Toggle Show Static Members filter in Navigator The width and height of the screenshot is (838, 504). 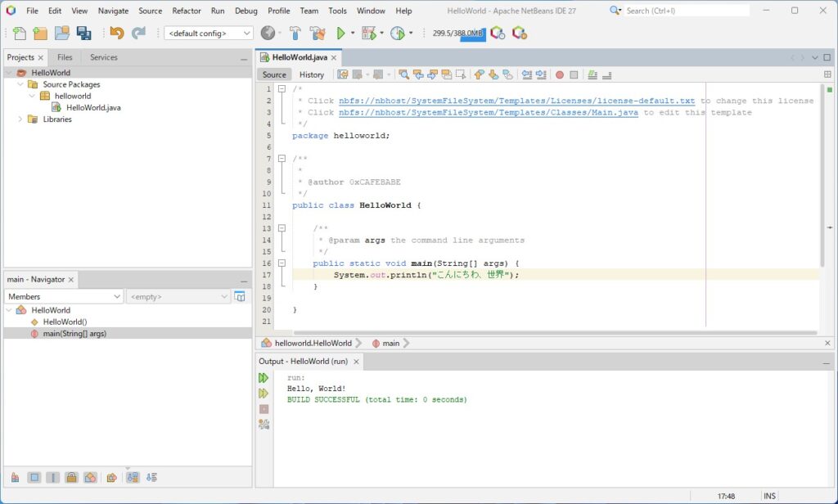click(x=52, y=478)
